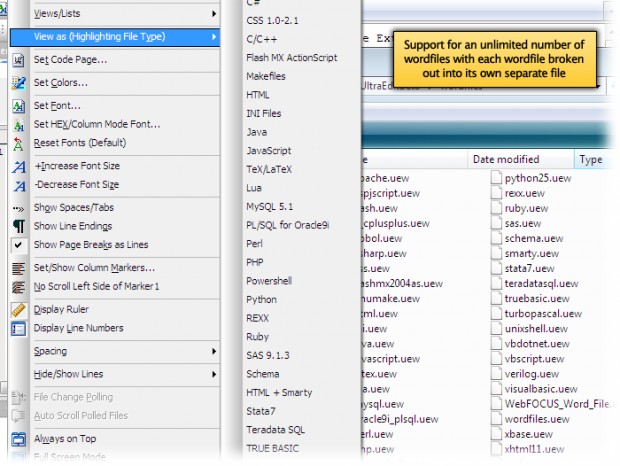
Task: Toggle Show Line Endings option
Action: (73, 226)
